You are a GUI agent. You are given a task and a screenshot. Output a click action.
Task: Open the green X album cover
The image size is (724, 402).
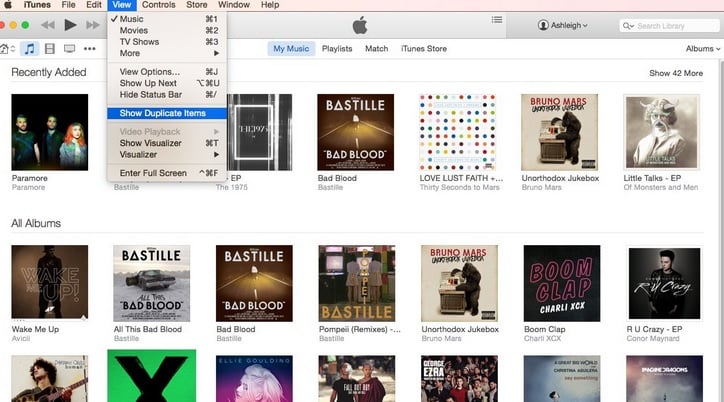click(151, 376)
